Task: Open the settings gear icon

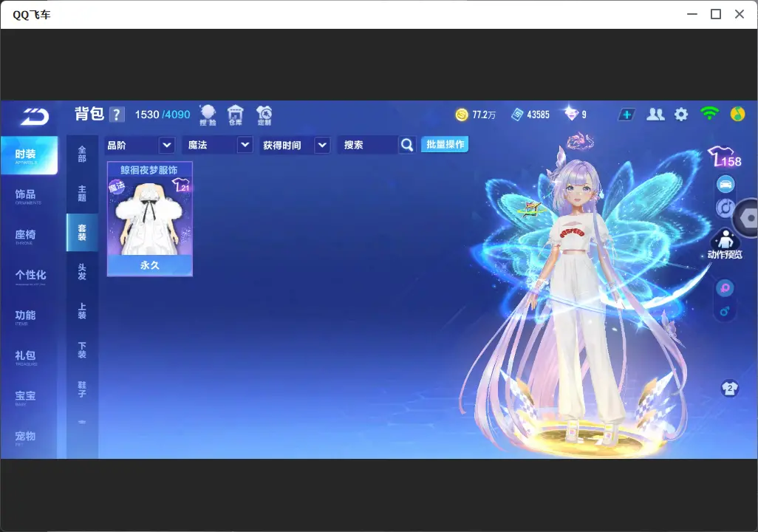Action: click(681, 115)
